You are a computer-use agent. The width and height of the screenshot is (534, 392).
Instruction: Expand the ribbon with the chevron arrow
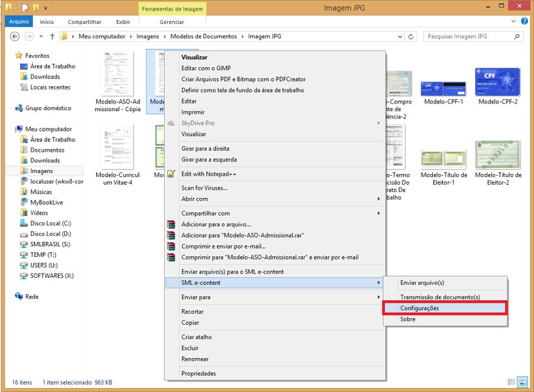(x=514, y=22)
